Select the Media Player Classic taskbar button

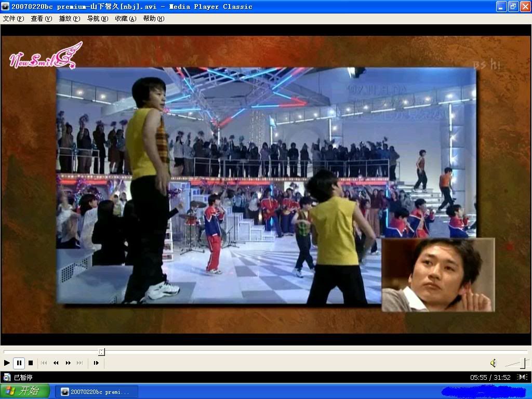97,392
